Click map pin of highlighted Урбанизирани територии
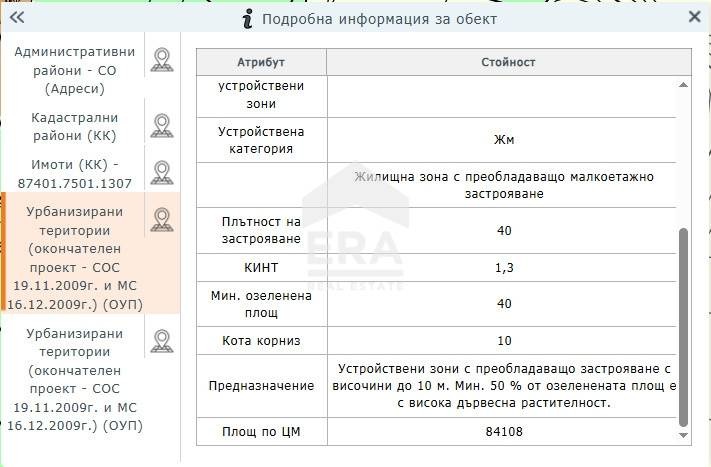Image resolution: width=711 pixels, height=467 pixels. [x=162, y=220]
